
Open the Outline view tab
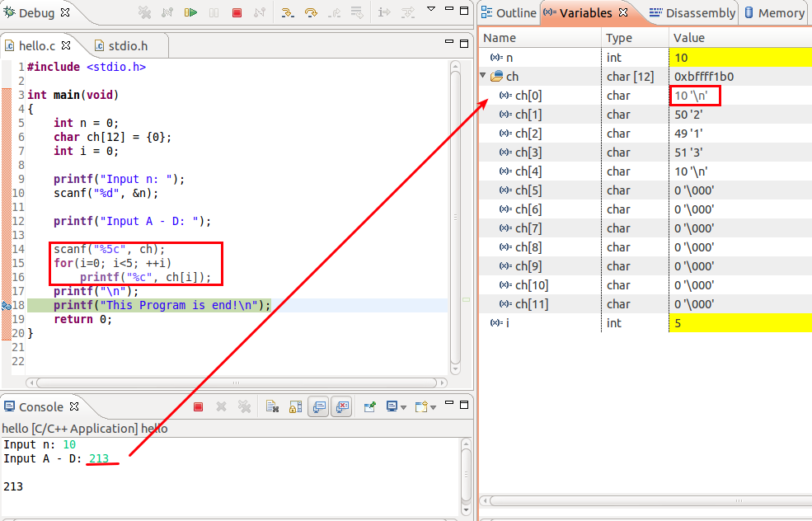pyautogui.click(x=509, y=13)
